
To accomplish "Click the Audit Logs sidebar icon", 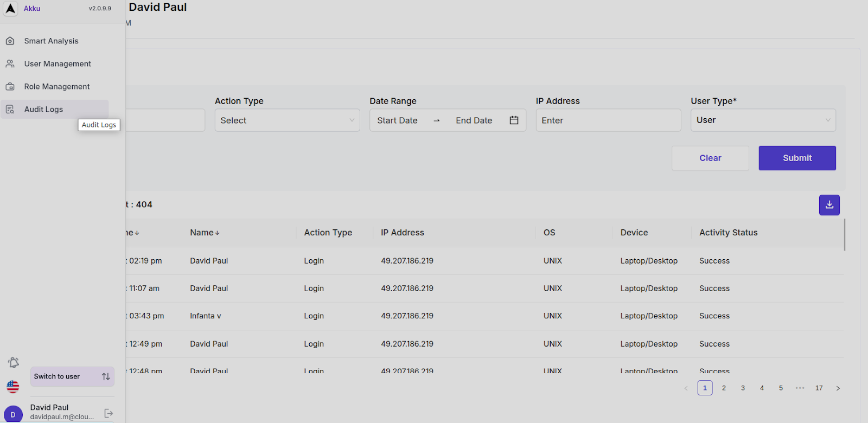I will 10,110.
